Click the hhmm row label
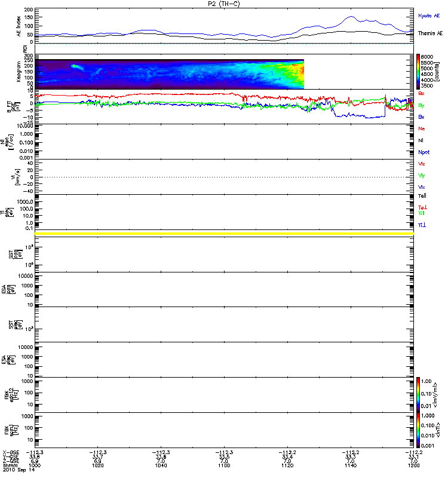Viewport: 448px width, 478px height. pos(10,465)
